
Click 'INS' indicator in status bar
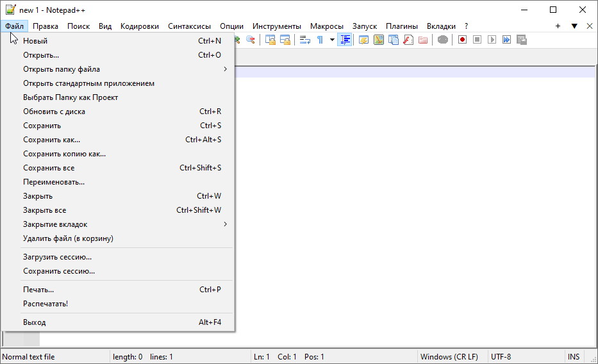coord(573,357)
